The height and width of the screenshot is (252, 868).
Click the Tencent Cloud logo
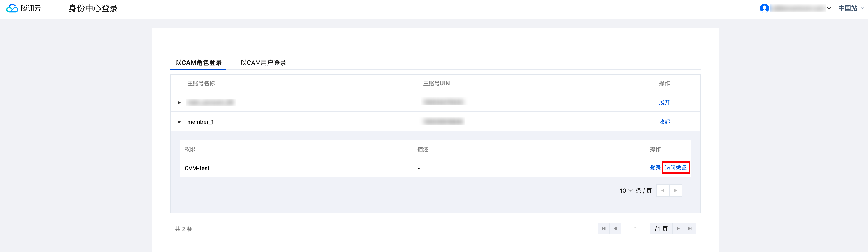(23, 8)
